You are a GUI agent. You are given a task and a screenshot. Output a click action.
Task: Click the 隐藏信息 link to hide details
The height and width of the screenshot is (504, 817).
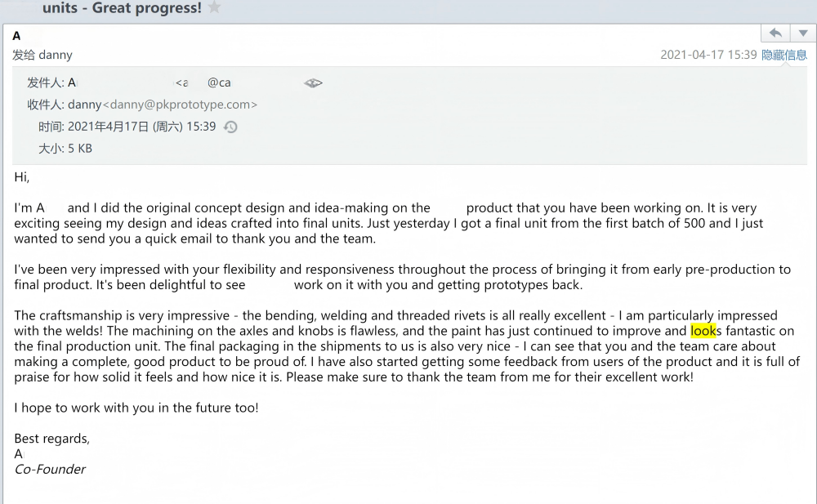tap(784, 56)
